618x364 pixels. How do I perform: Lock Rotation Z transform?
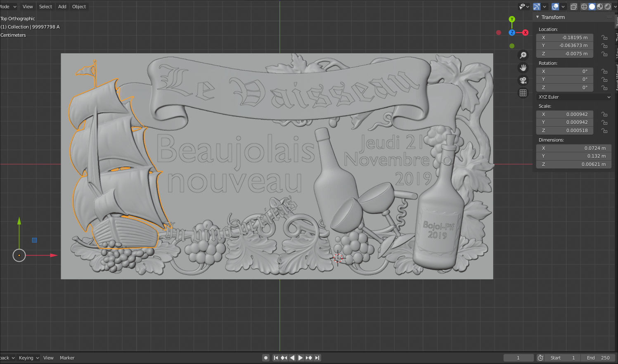pos(604,88)
